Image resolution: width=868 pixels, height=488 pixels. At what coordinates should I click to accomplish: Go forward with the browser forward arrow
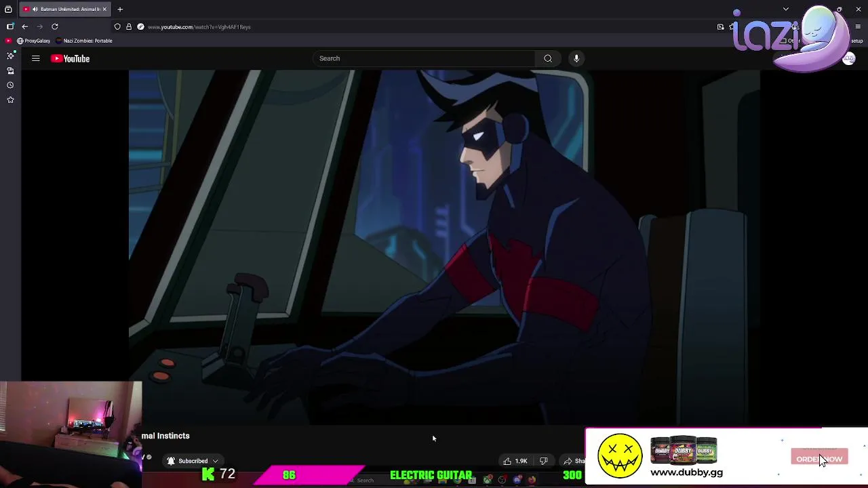click(x=40, y=26)
